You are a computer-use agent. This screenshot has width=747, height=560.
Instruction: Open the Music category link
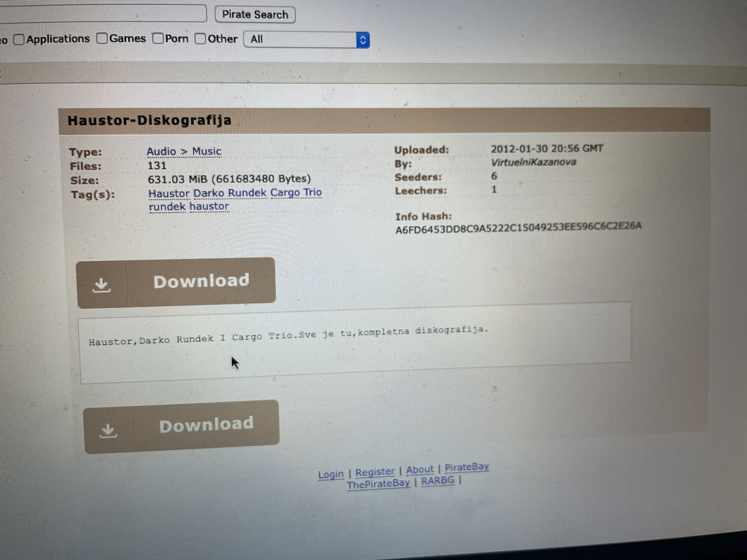pos(207,151)
